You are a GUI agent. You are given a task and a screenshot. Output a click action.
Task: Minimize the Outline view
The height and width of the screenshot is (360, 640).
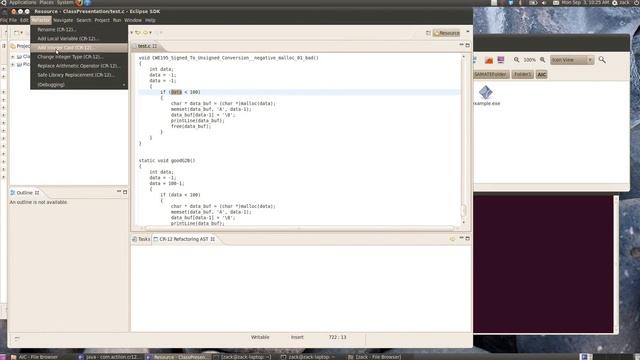point(119,191)
